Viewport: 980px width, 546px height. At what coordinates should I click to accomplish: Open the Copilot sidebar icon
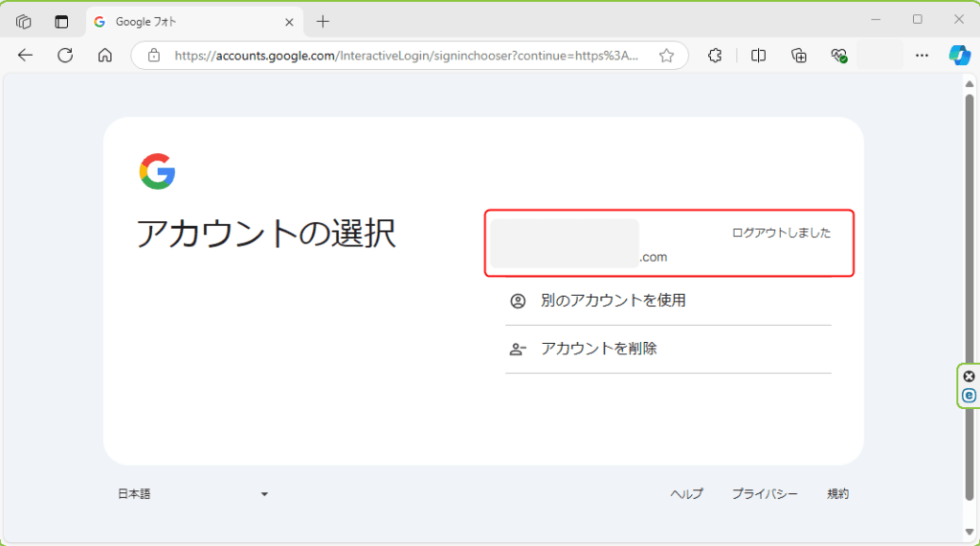959,56
